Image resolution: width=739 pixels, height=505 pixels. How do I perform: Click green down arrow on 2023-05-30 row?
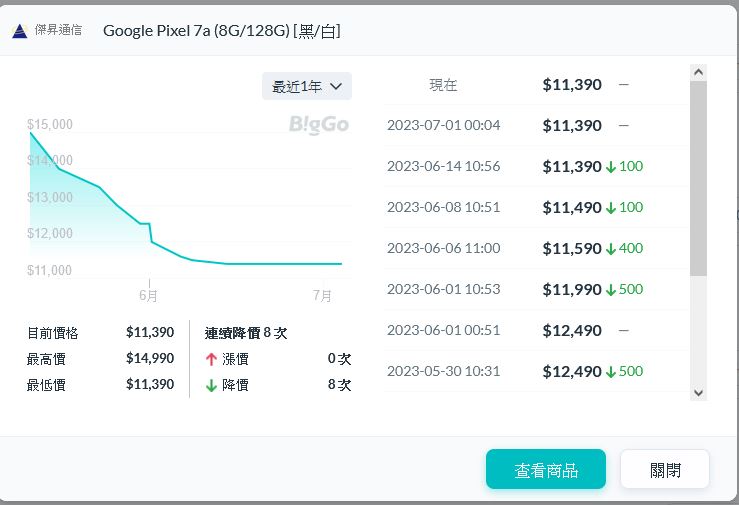611,372
